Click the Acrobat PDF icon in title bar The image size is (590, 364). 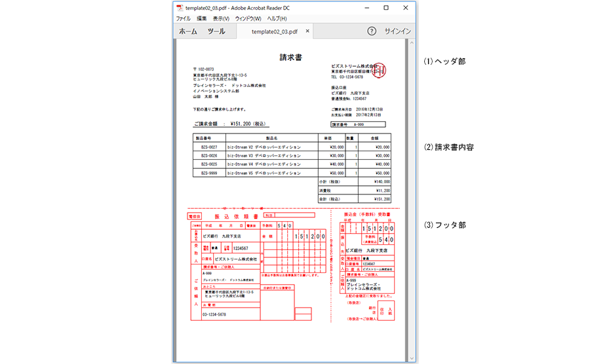180,8
